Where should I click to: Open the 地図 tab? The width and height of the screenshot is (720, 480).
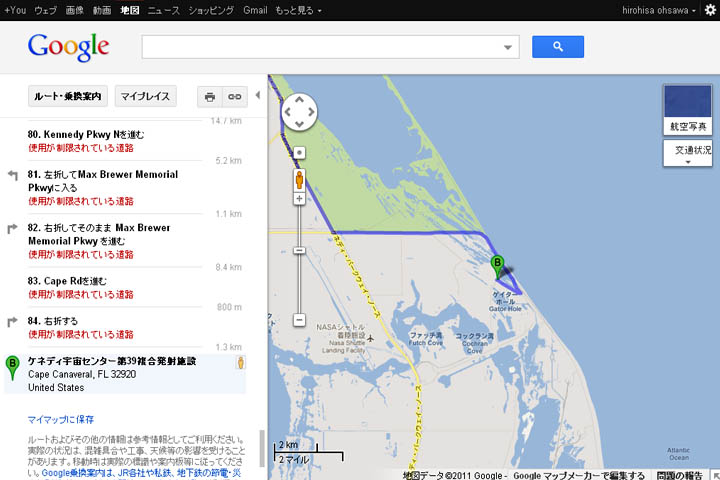pos(129,10)
